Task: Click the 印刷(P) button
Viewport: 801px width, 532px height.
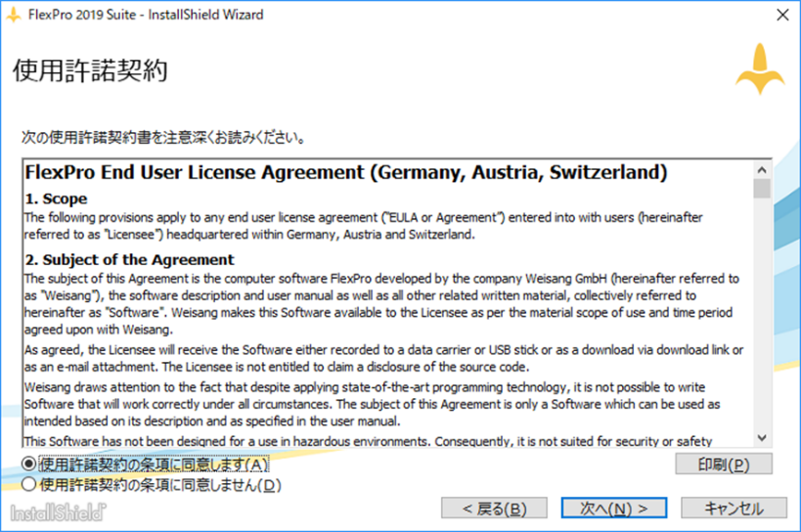Action: [x=724, y=465]
